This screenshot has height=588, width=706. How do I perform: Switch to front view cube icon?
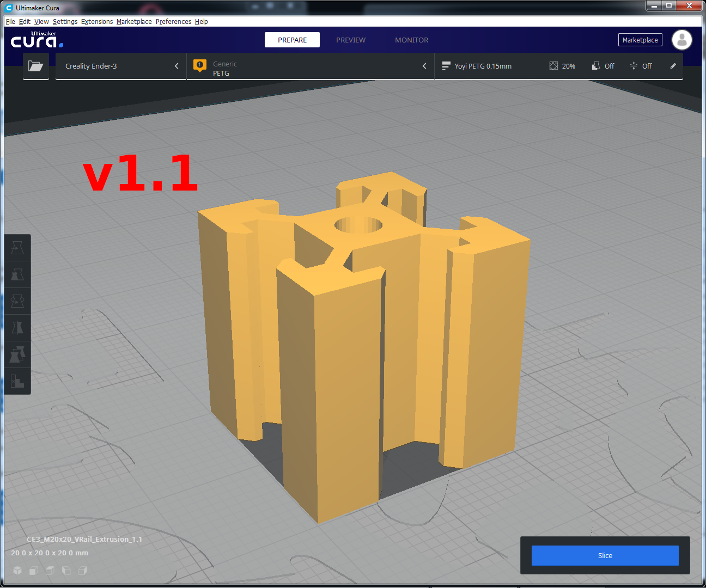pyautogui.click(x=34, y=570)
